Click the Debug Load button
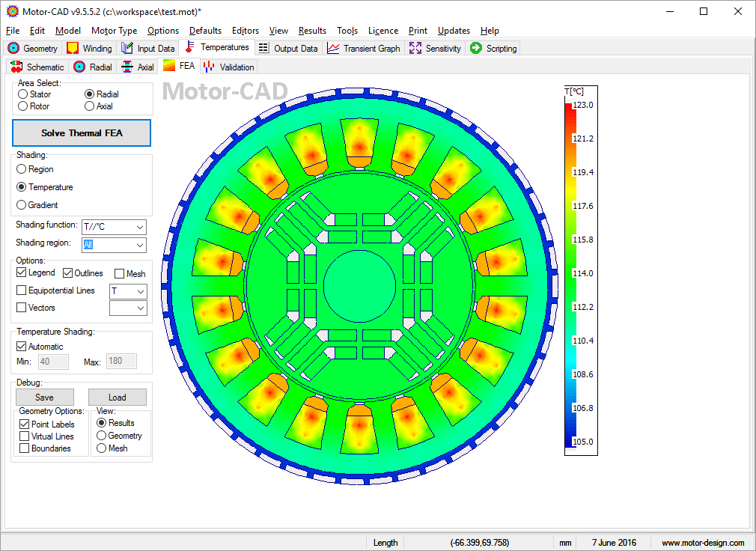This screenshot has height=551, width=756. 118,398
